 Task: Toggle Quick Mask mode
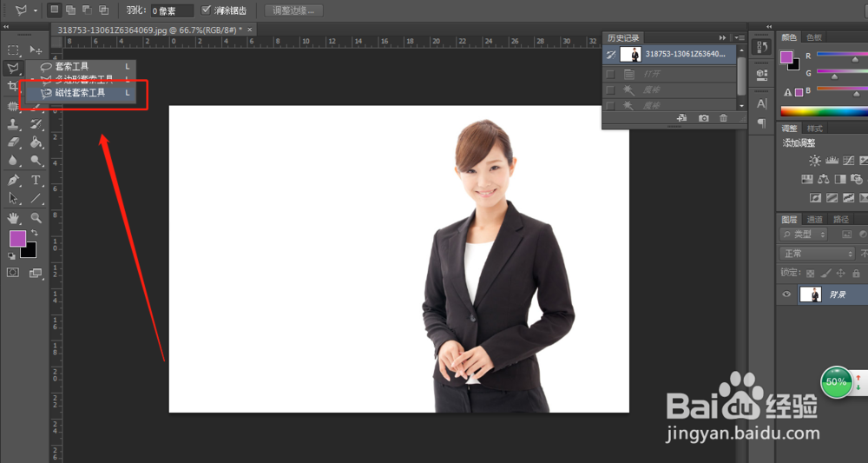(13, 273)
